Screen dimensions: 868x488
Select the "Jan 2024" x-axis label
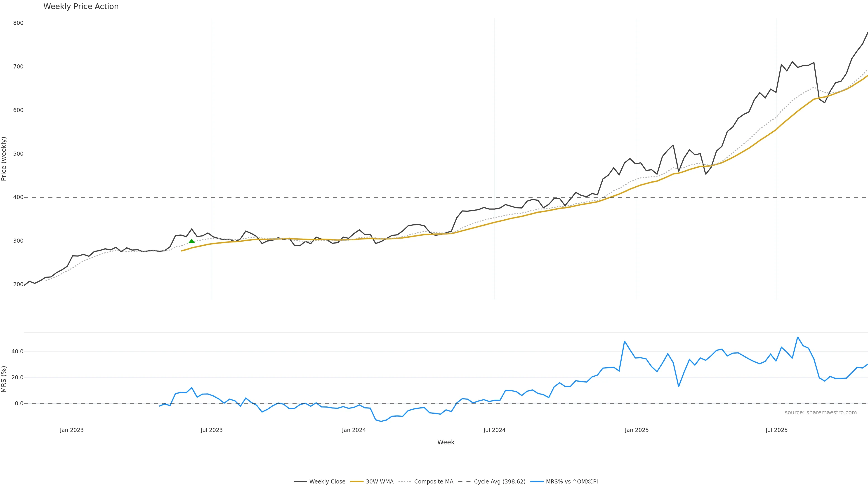354,430
